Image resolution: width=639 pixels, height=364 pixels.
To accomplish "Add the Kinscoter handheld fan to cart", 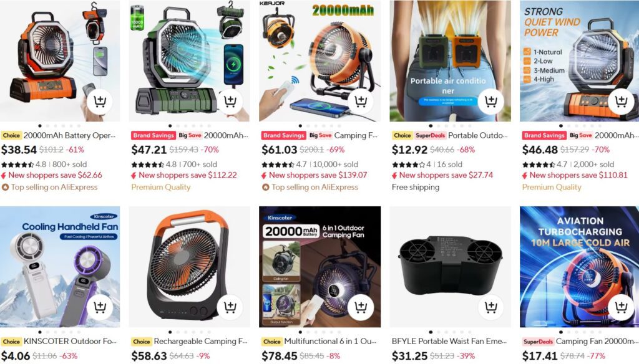I will (100, 307).
